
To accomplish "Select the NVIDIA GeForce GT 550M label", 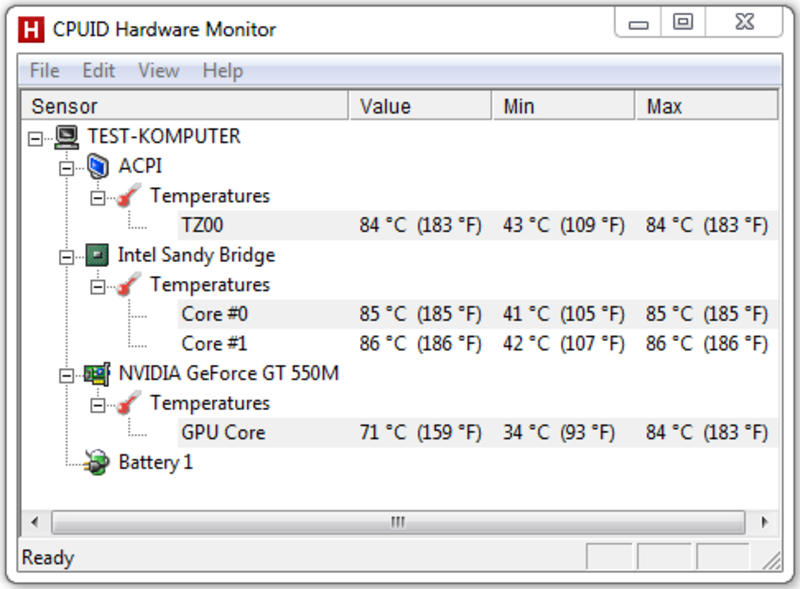I will coord(229,374).
